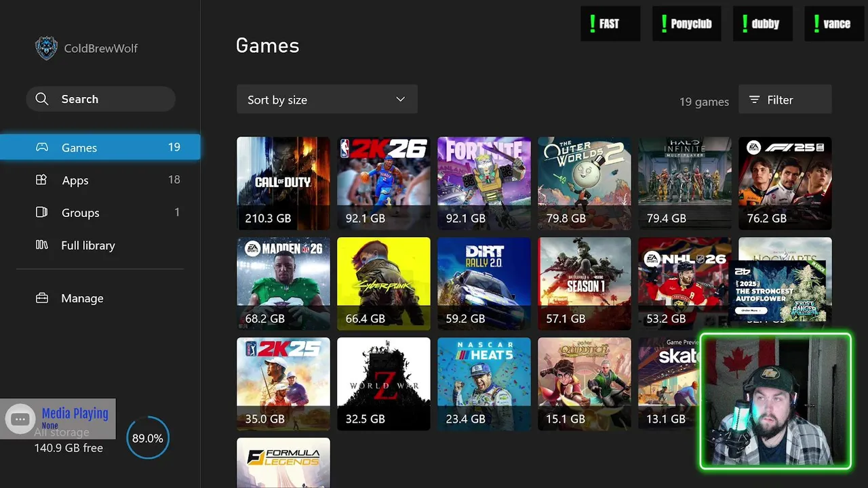Click the streamer webcam overlay
This screenshot has width=868, height=488.
(776, 401)
